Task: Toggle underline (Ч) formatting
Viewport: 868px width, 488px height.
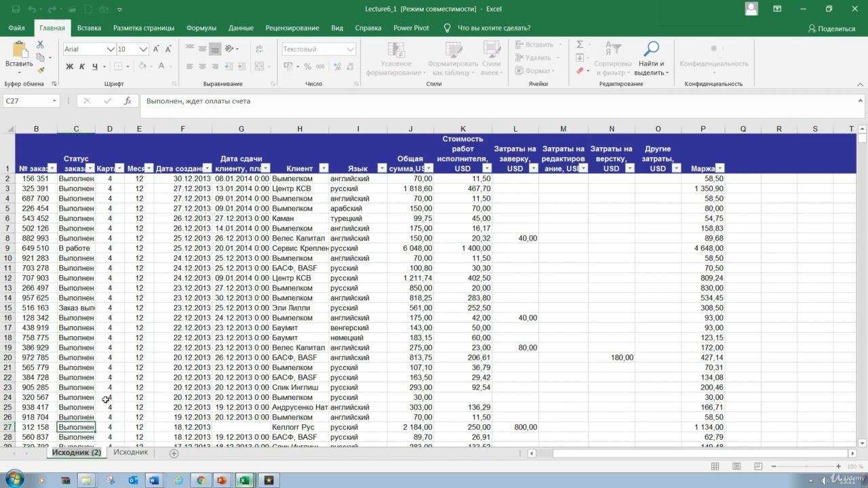Action: [x=95, y=66]
